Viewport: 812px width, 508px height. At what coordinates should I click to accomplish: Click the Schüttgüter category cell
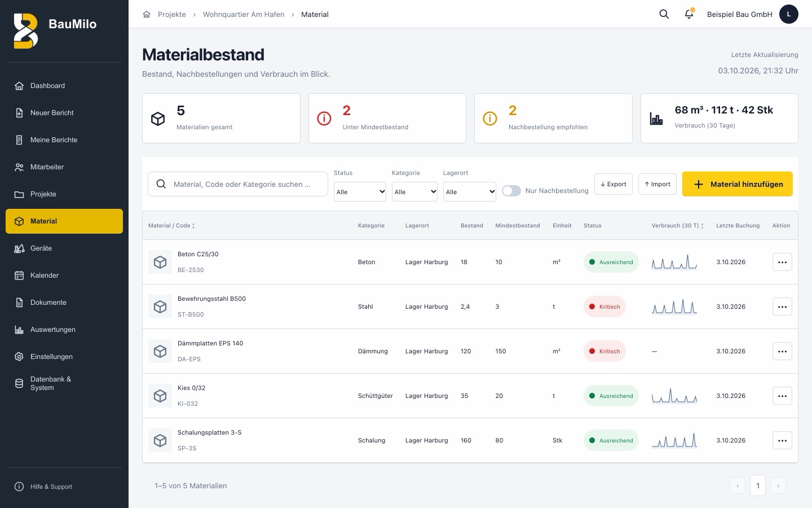click(x=376, y=396)
